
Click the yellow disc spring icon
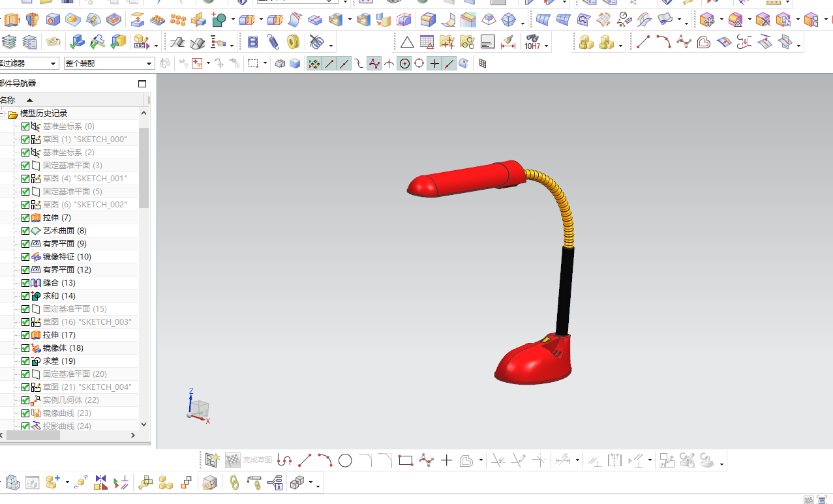[x=294, y=42]
